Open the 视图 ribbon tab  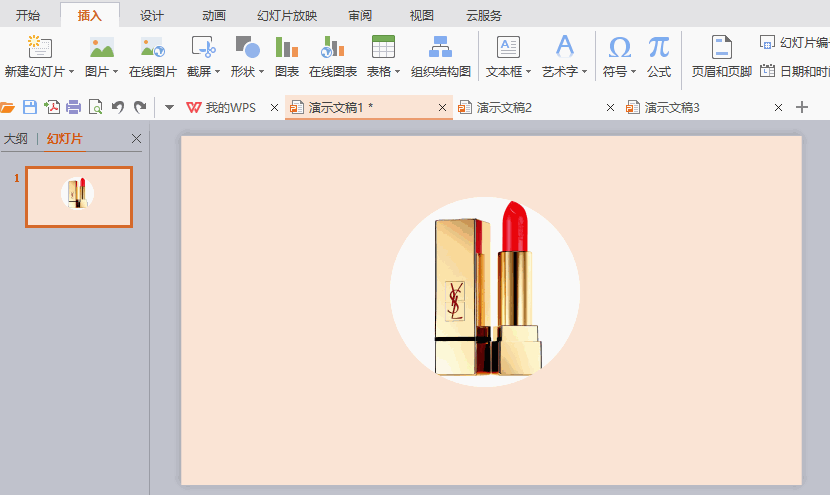click(x=422, y=15)
